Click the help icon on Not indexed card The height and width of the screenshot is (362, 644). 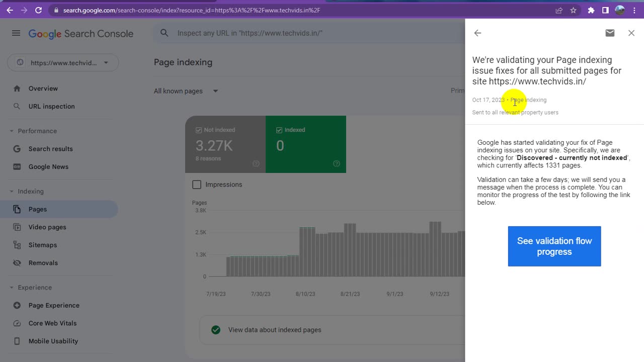256,163
